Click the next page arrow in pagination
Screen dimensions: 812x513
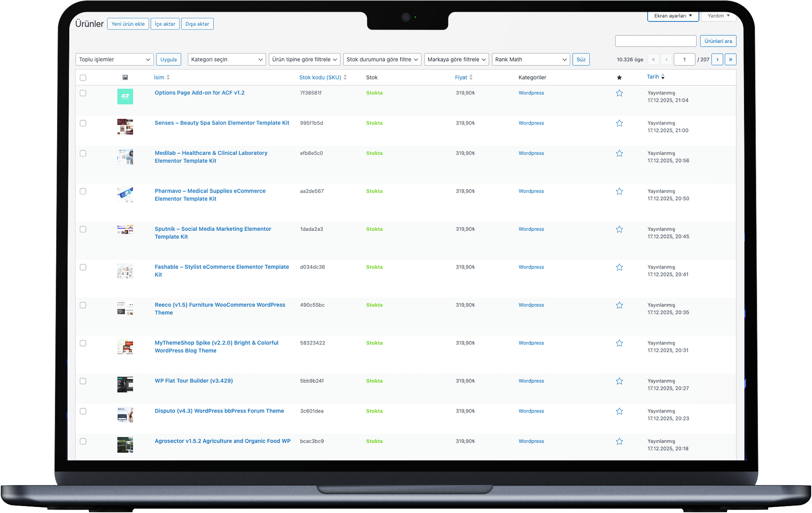717,60
